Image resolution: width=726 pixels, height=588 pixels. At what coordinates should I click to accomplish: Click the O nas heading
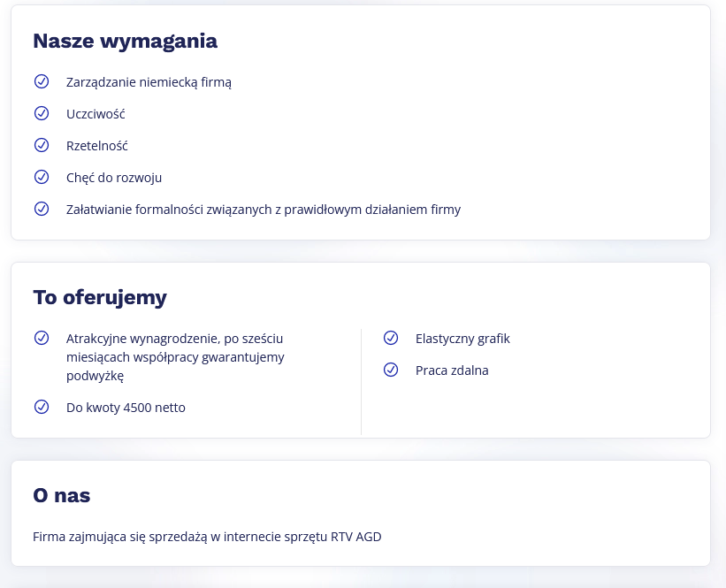61,495
